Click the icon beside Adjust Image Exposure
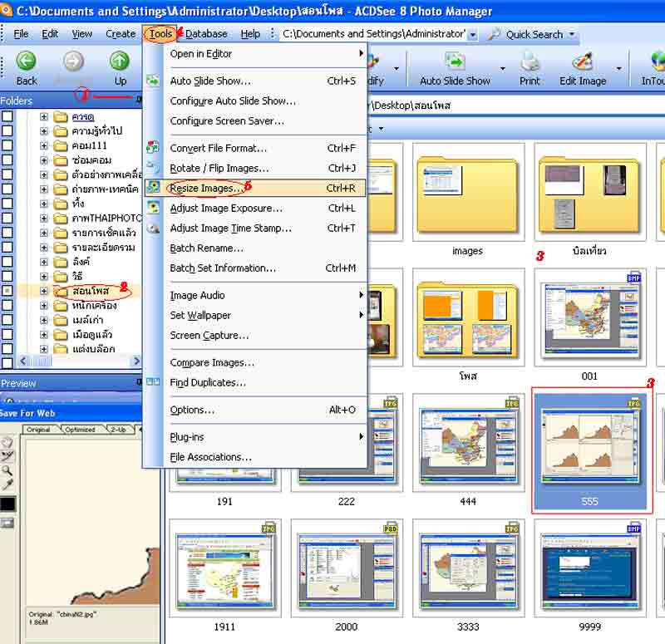The width and height of the screenshot is (665, 644). [x=153, y=207]
